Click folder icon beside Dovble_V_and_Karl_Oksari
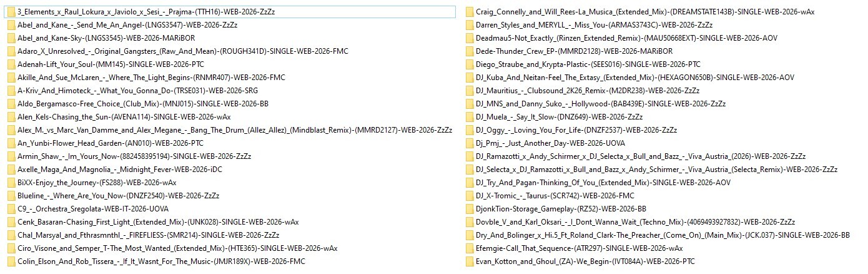Screen dimensions: 868x274 coord(469,222)
